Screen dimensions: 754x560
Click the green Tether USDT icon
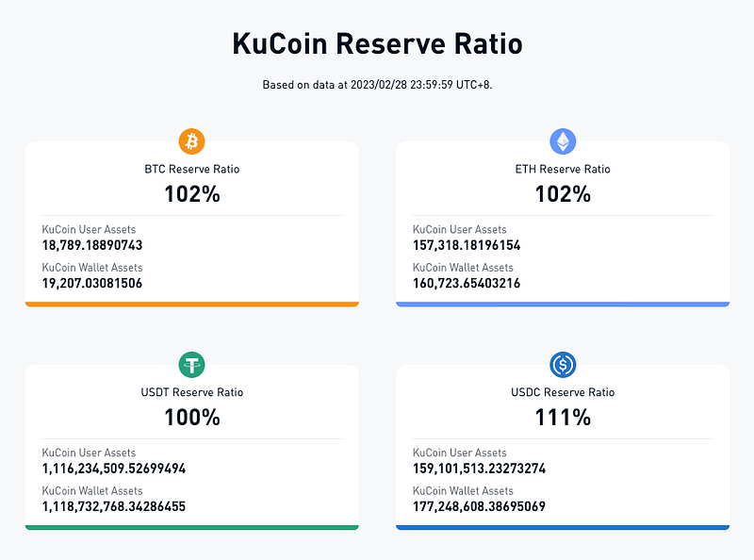click(x=192, y=365)
